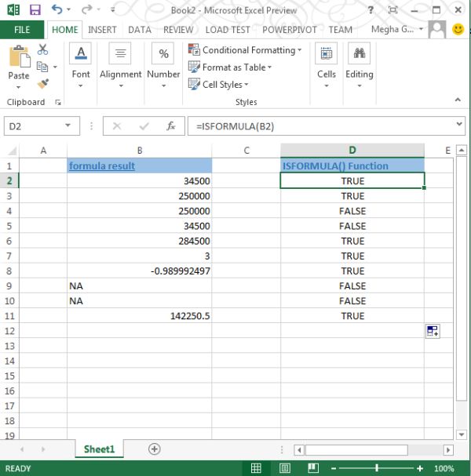Select the ISFORMULA() Function header cell
The height and width of the screenshot is (476, 471).
click(x=352, y=165)
